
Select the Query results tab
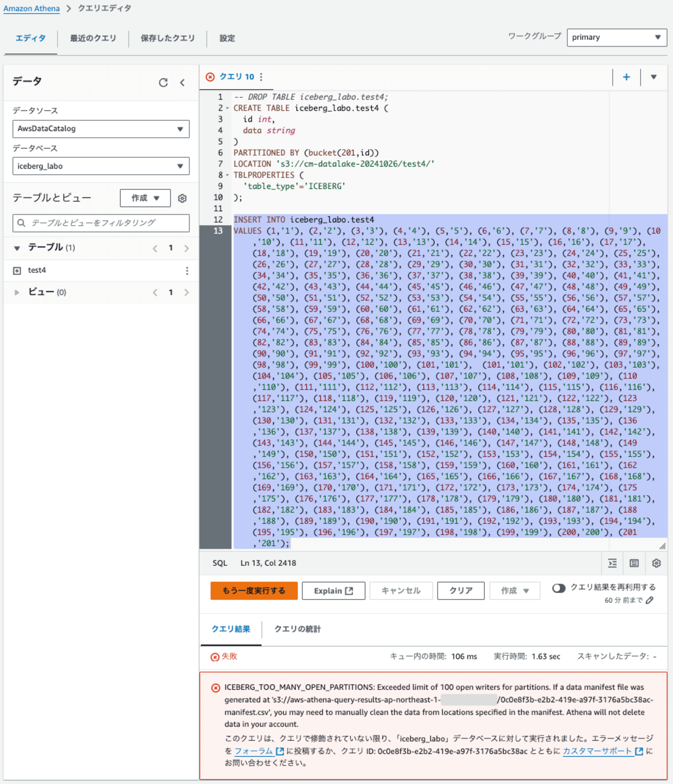pyautogui.click(x=230, y=629)
